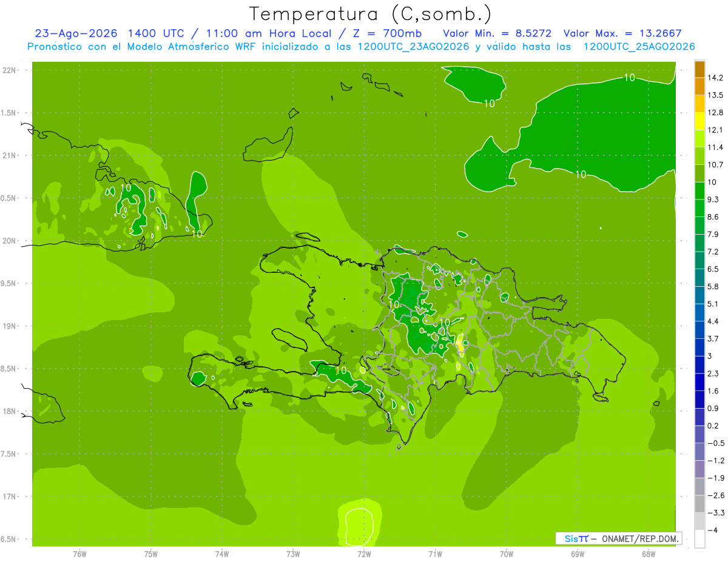
Task: Click the "8.5N" latitude label
Action: coord(9,369)
